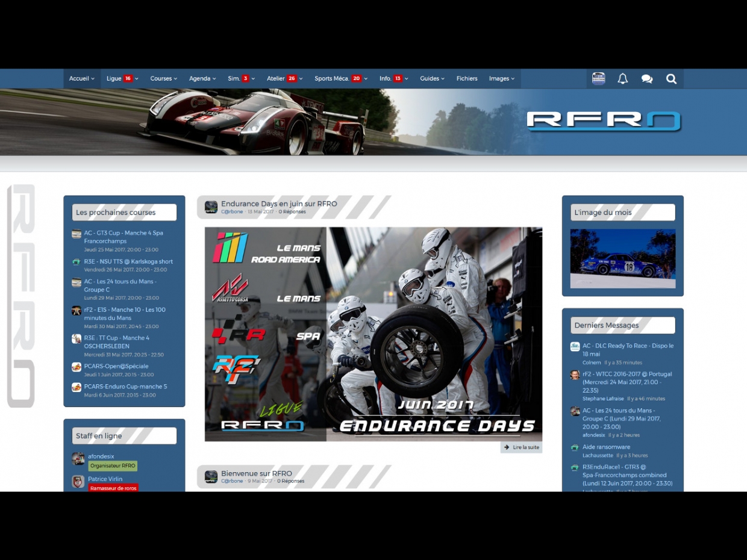The width and height of the screenshot is (747, 560).
Task: Open AC - GT3 Cup Manche 4 Spa Francorchamps
Action: (123, 237)
